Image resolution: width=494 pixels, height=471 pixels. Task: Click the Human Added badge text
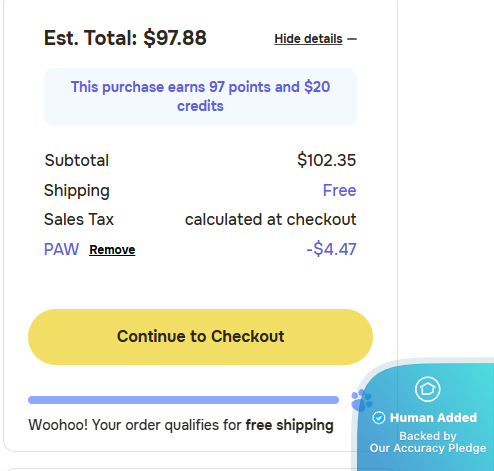point(434,418)
